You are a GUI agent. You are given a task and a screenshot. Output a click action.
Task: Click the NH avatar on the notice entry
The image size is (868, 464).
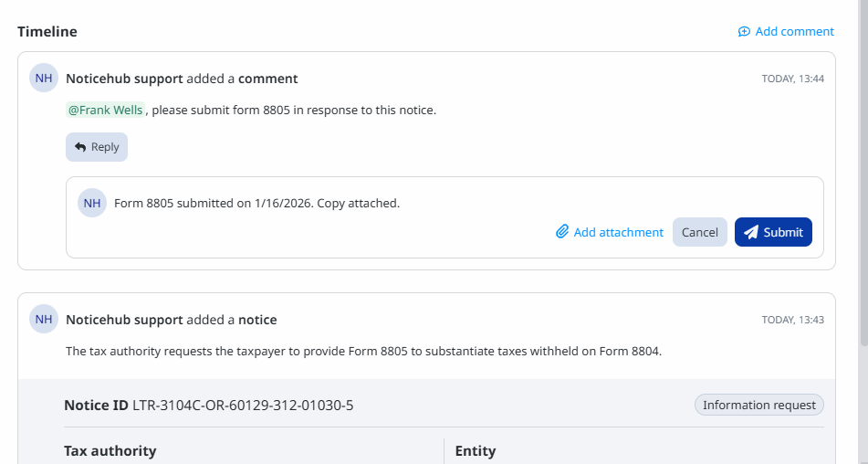tap(44, 320)
